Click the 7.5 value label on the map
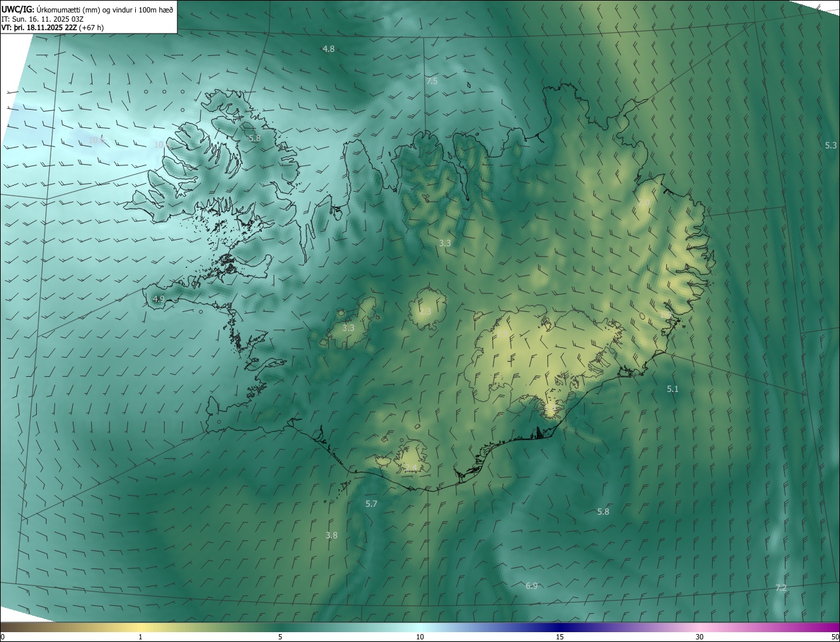The height and width of the screenshot is (642, 840). point(432,81)
